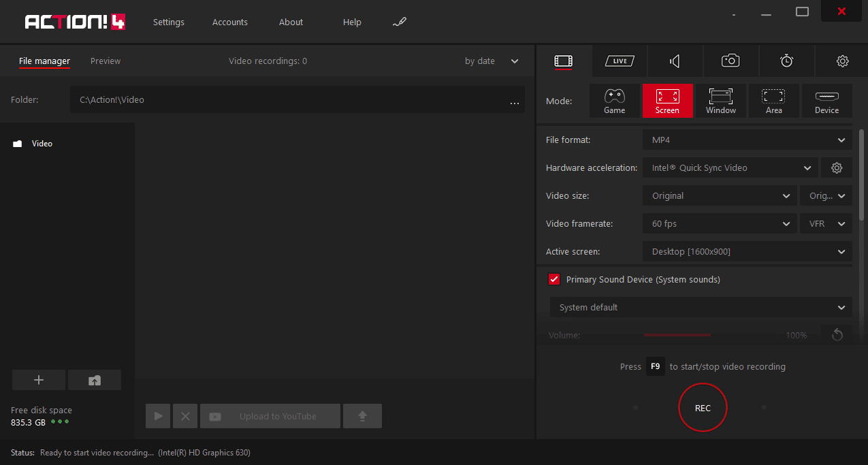Open the Video framerate 60 fps dropdown
This screenshot has width=868, height=465.
pos(719,224)
